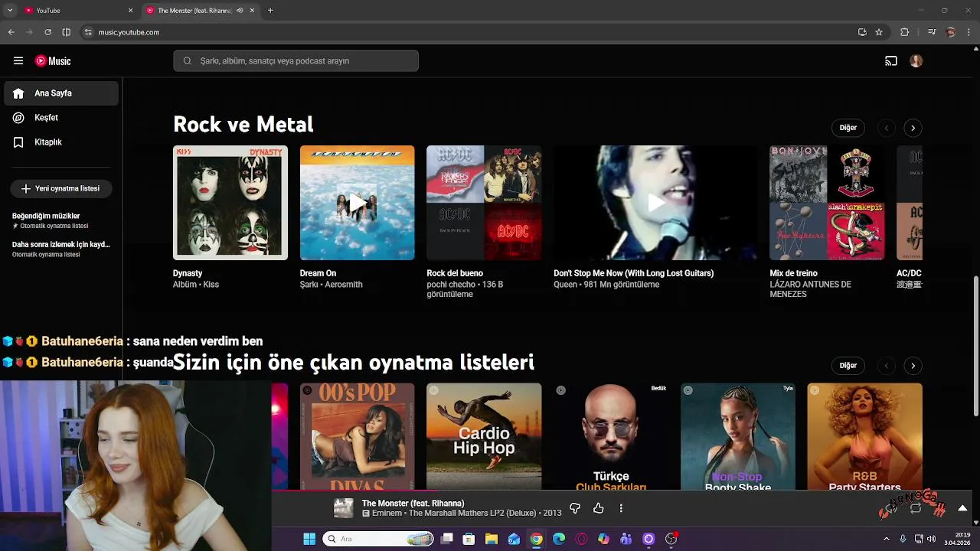Viewport: 980px width, 551px height.
Task: Open Non-Stop Booty Shake playlist
Action: pyautogui.click(x=738, y=436)
